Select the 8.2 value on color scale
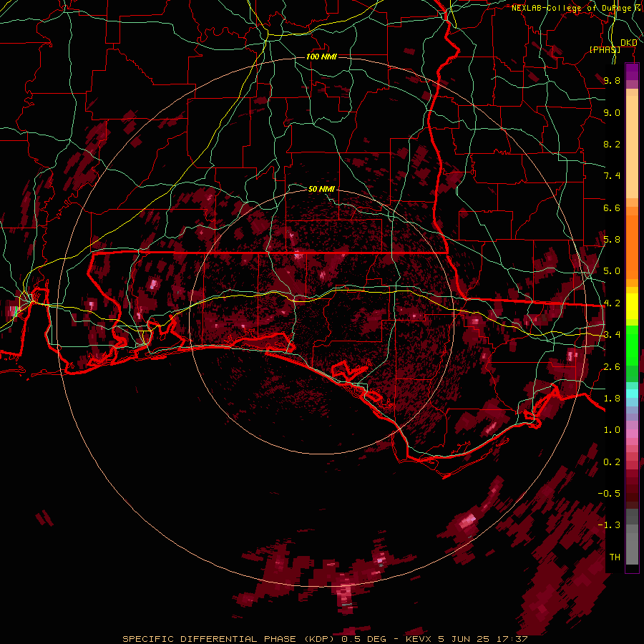Viewport: 644px width, 644px height. (612, 144)
